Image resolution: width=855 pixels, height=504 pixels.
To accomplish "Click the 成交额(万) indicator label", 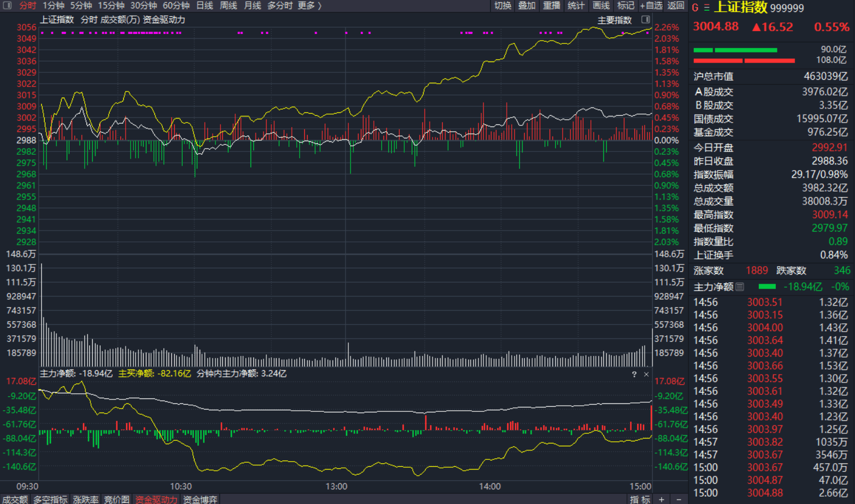I will [120, 20].
